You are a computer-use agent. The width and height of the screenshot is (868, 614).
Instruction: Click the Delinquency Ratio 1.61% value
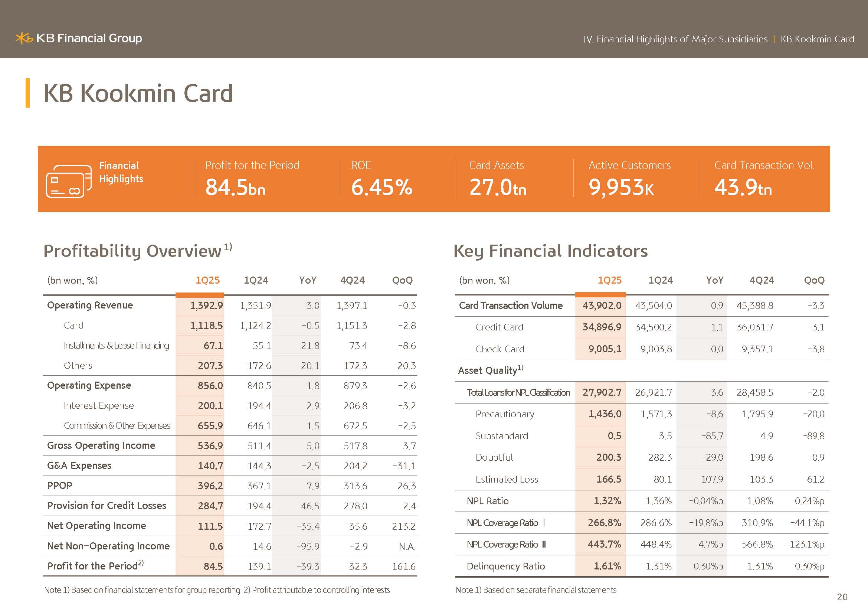(x=607, y=566)
